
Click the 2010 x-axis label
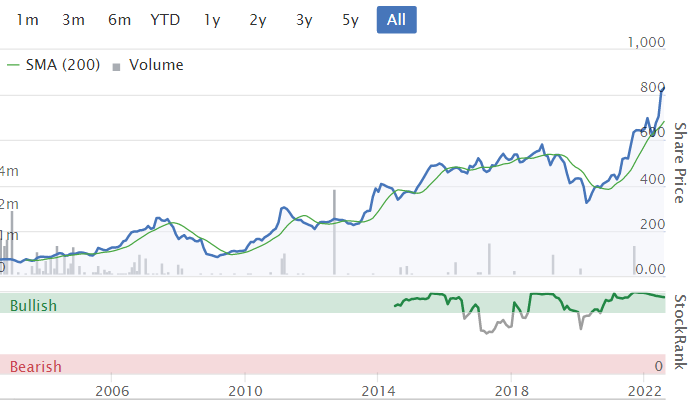point(245,391)
